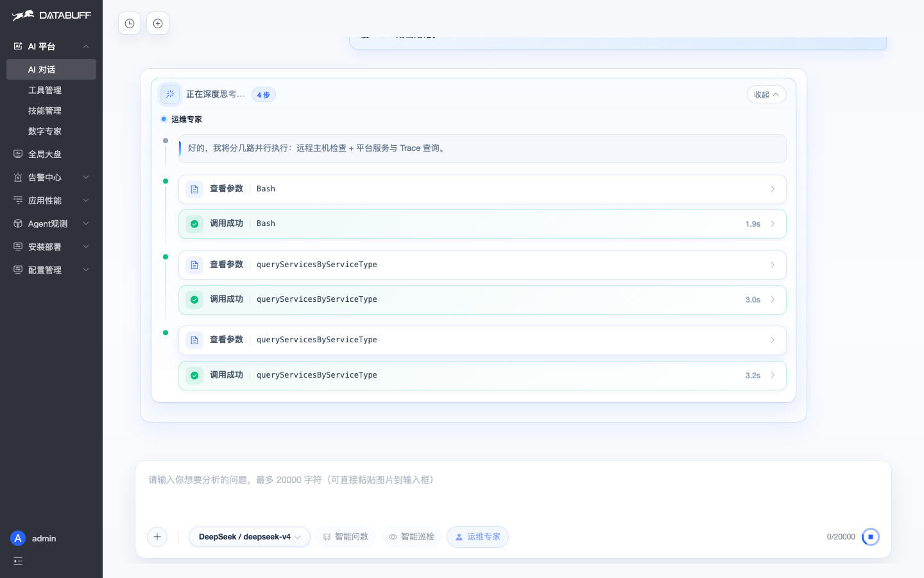Click the admin avatar icon
This screenshot has height=578, width=924.
click(x=18, y=538)
